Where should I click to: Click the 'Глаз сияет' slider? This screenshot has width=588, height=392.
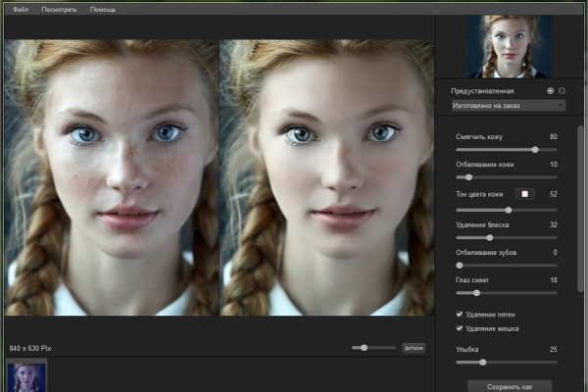(x=475, y=293)
